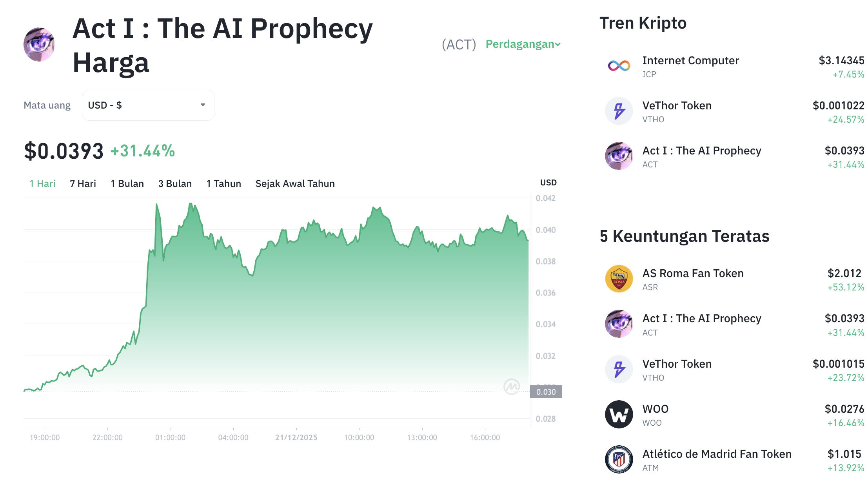Click the AS Roma Fan Token crest icon
868x479 pixels.
620,279
